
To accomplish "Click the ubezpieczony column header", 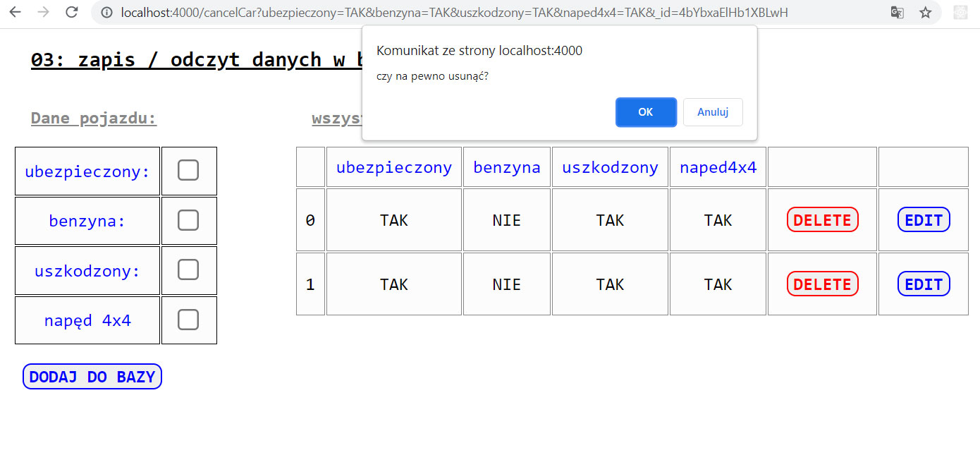I will click(393, 167).
